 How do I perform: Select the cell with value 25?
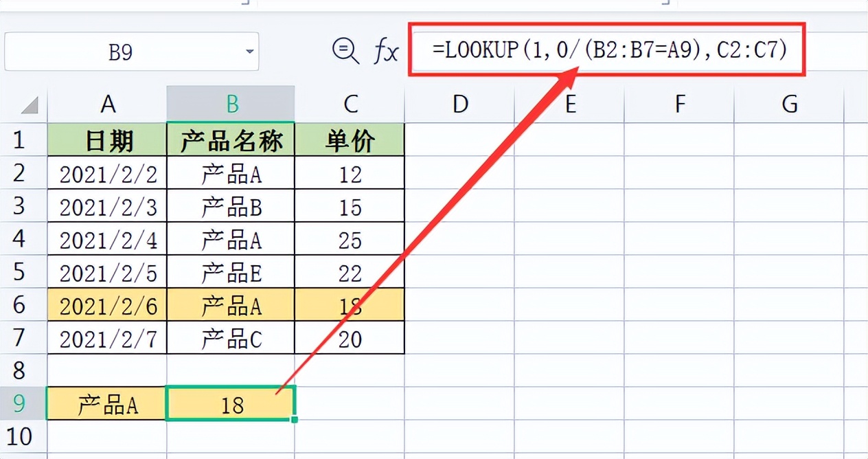click(350, 238)
